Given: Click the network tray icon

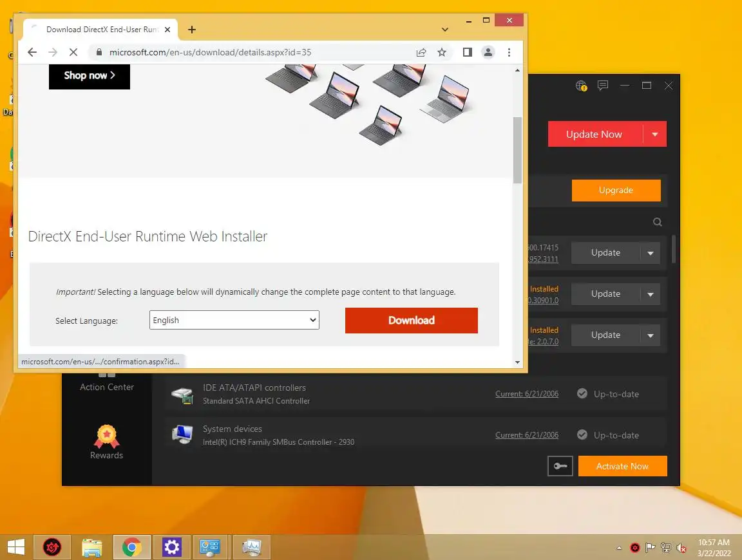Looking at the screenshot, I should [x=666, y=548].
